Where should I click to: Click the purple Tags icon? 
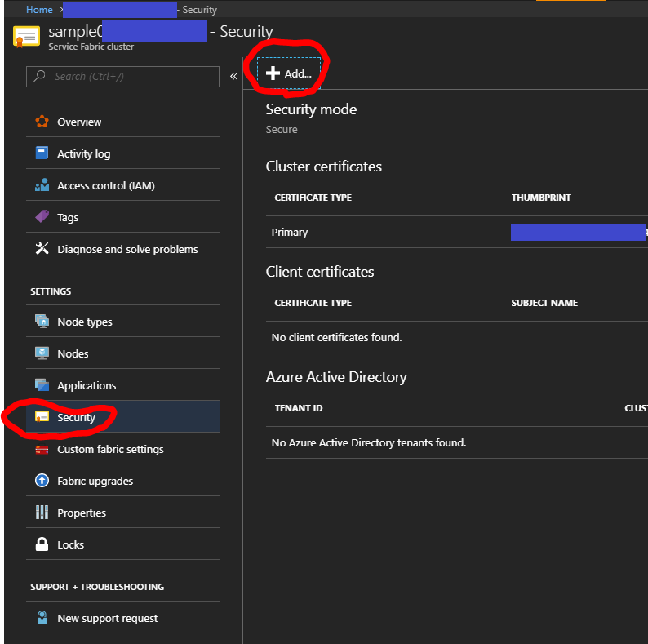click(x=42, y=216)
